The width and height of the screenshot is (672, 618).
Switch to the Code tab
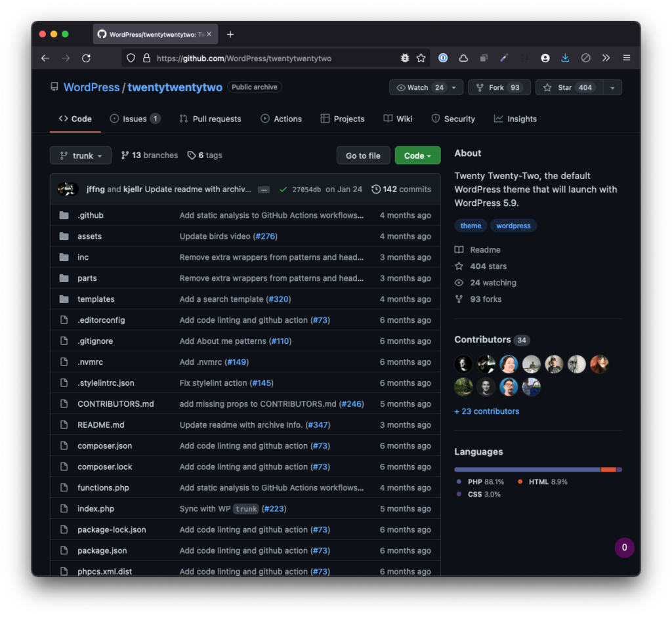(x=75, y=119)
